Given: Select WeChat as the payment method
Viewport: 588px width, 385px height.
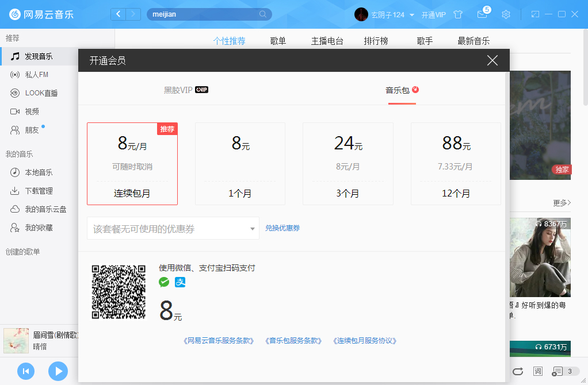Looking at the screenshot, I should (x=163, y=282).
